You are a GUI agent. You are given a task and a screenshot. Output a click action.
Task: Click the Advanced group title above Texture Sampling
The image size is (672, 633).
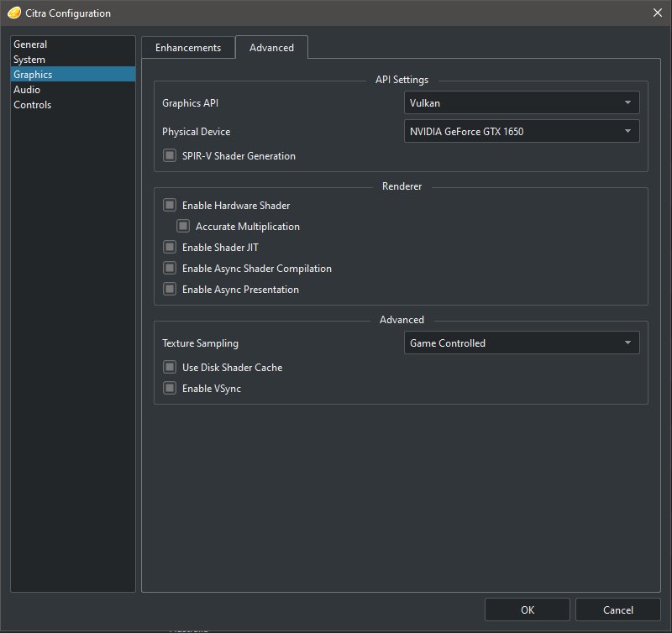pos(402,320)
